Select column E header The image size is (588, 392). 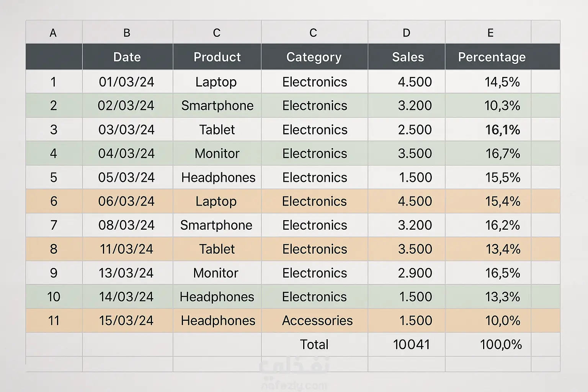tap(490, 33)
